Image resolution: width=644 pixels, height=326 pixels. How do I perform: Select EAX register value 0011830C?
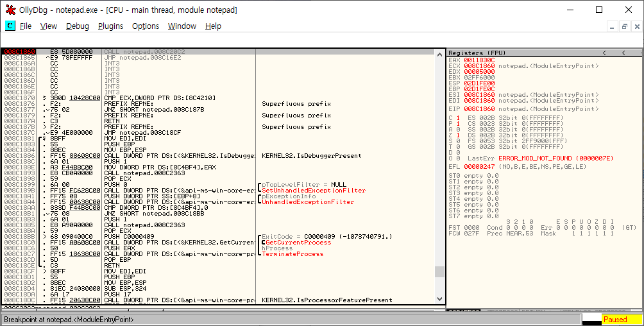(479, 60)
